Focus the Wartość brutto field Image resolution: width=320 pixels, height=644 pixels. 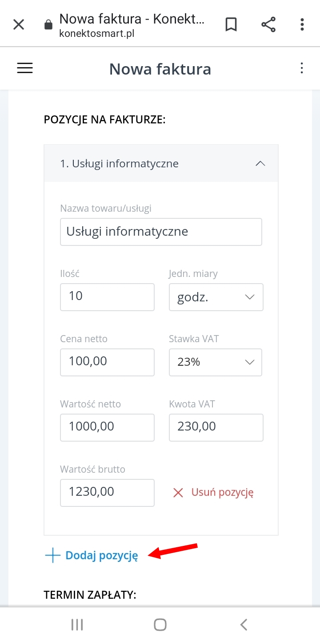[x=107, y=493]
